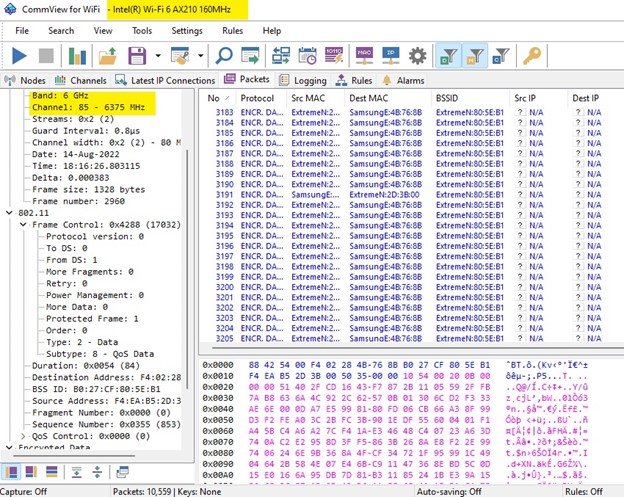Switch to the Logging tab
Viewport: 624px width, 497px height.
pyautogui.click(x=303, y=80)
